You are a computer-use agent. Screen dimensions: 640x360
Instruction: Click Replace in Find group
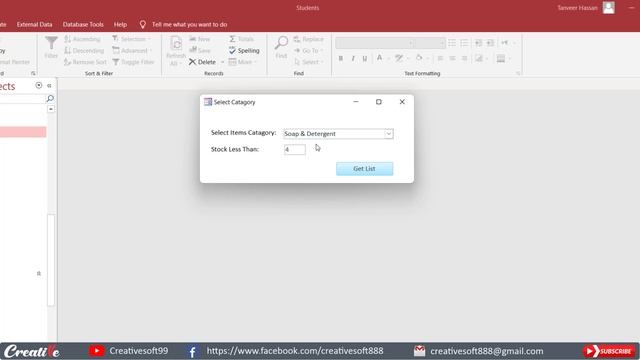coord(309,39)
